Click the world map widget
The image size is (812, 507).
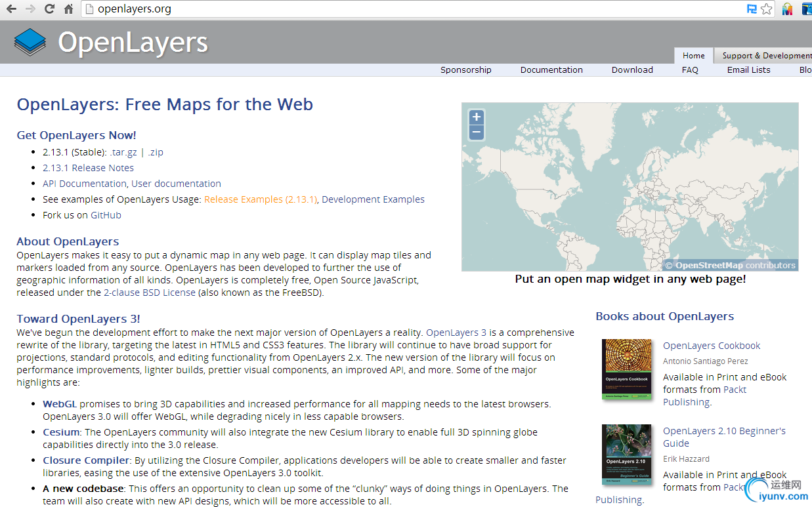630,187
